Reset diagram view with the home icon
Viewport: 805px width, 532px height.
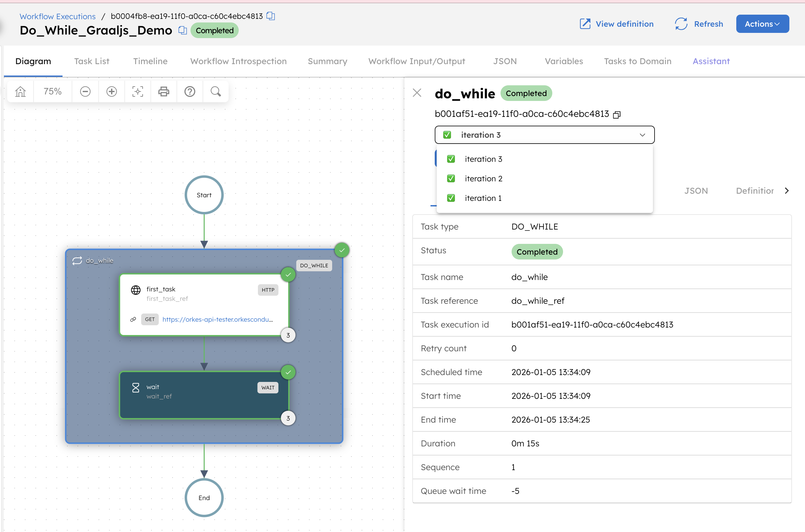(20, 91)
